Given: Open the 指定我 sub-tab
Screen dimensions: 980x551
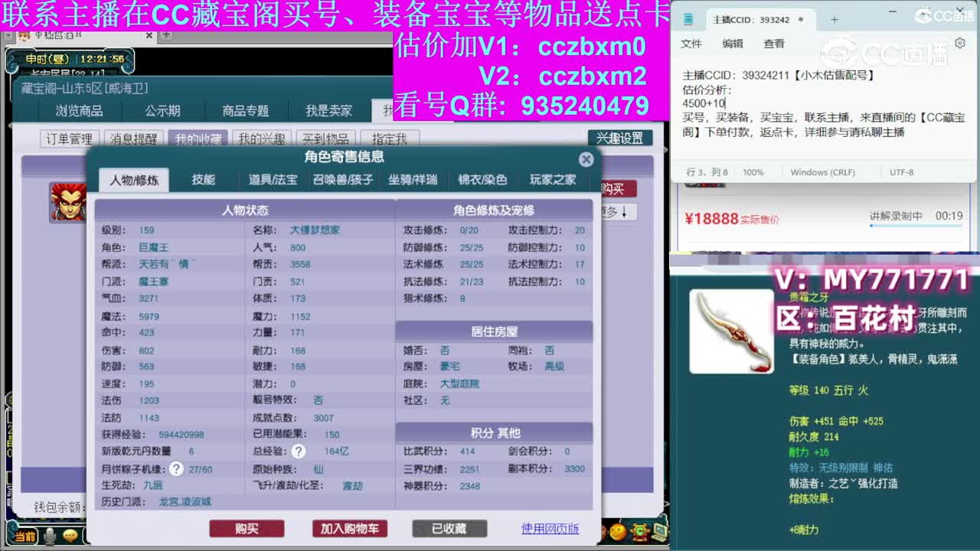Looking at the screenshot, I should tap(390, 139).
